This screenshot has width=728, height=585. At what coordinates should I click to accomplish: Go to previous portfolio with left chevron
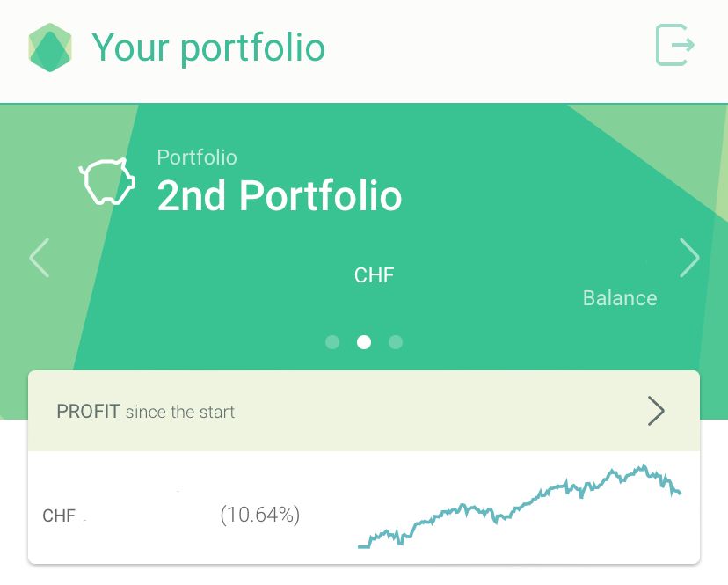[40, 258]
